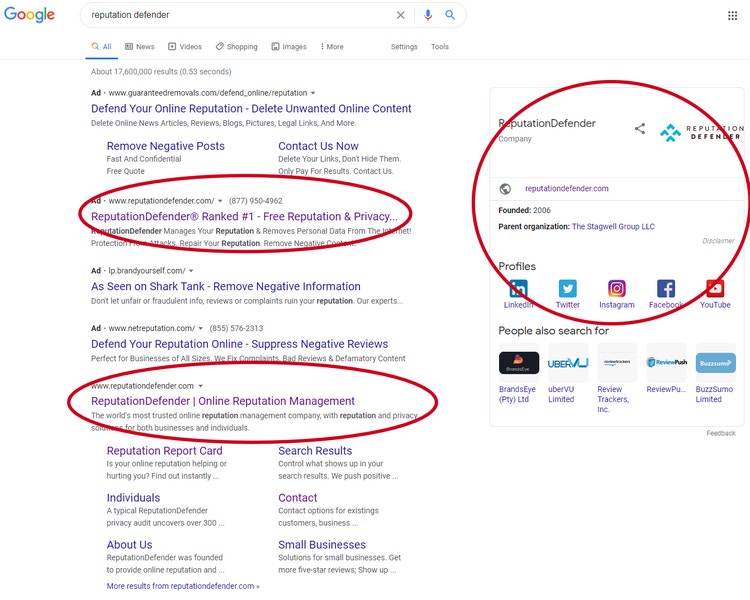The width and height of the screenshot is (750, 600).
Task: Open 'The Stagwell Group LLC' link
Action: click(x=613, y=226)
